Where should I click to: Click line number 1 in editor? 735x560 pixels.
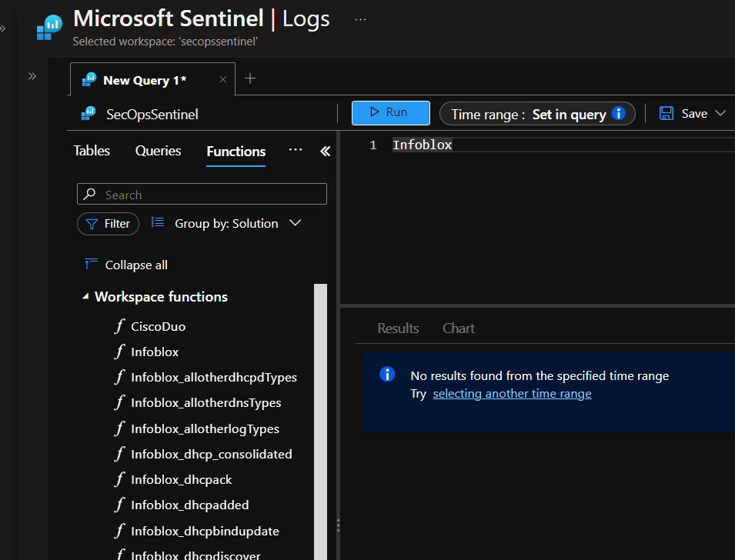tap(373, 145)
